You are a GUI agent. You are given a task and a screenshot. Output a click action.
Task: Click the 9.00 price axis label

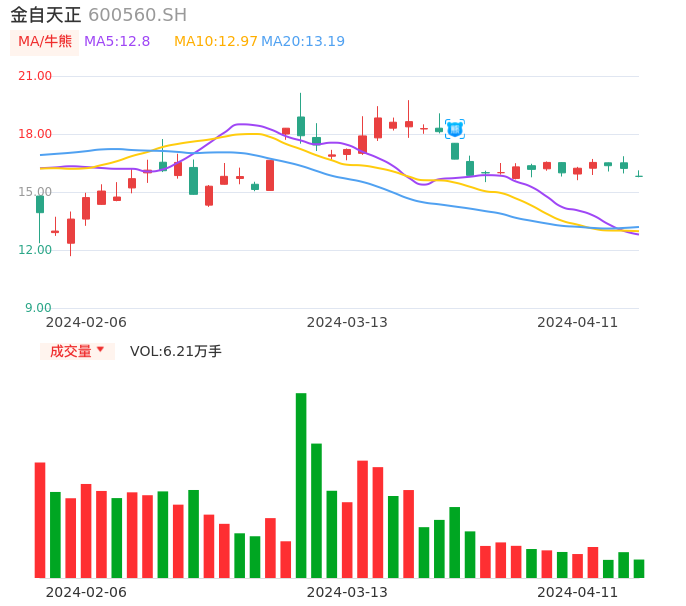pos(38,308)
